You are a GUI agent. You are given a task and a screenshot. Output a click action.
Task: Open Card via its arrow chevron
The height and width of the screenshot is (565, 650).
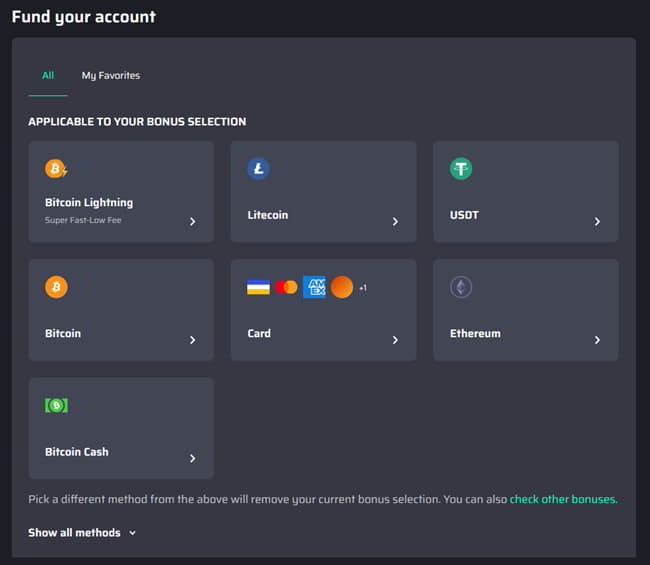point(395,340)
